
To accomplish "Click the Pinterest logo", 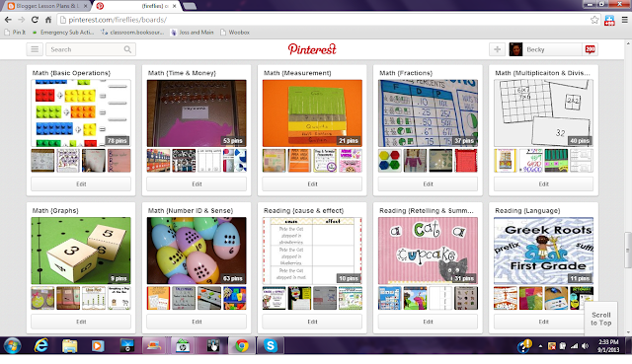I will pos(312,49).
